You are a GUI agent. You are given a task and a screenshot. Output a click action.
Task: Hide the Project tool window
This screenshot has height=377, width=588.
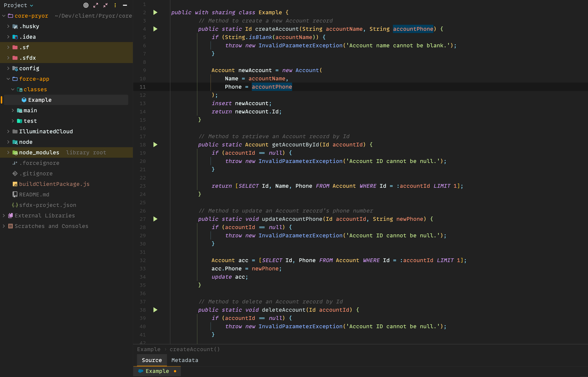[x=125, y=5]
